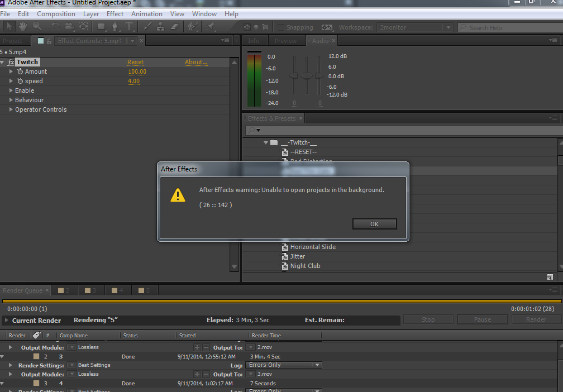Select the Clone Stamp tool
This screenshot has height=392, width=563.
tap(161, 27)
